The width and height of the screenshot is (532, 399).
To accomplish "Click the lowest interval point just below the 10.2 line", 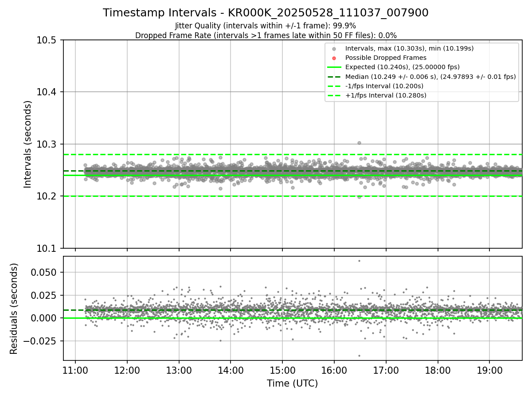I will 359,197.
